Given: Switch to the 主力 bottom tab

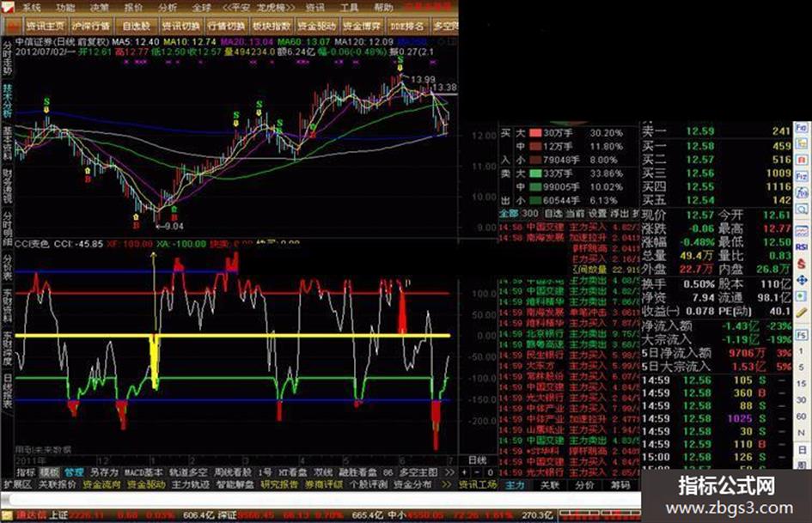Looking at the screenshot, I should point(515,485).
